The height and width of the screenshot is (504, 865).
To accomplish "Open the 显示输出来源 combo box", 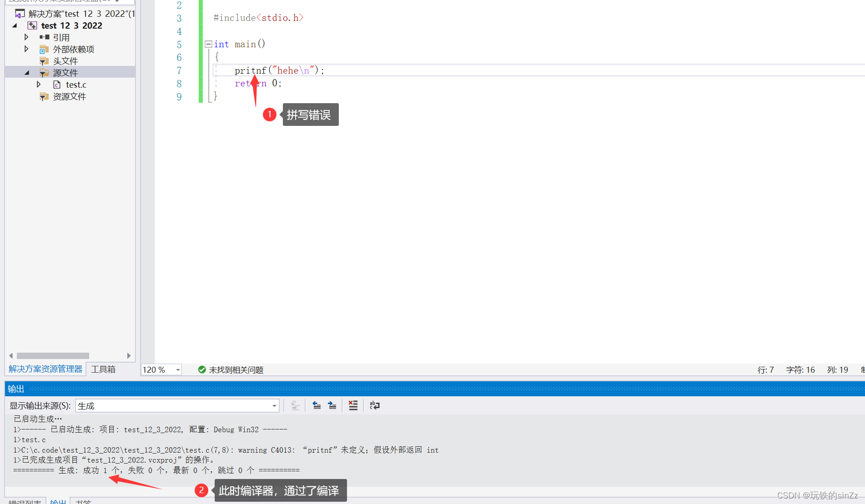I will click(x=177, y=406).
